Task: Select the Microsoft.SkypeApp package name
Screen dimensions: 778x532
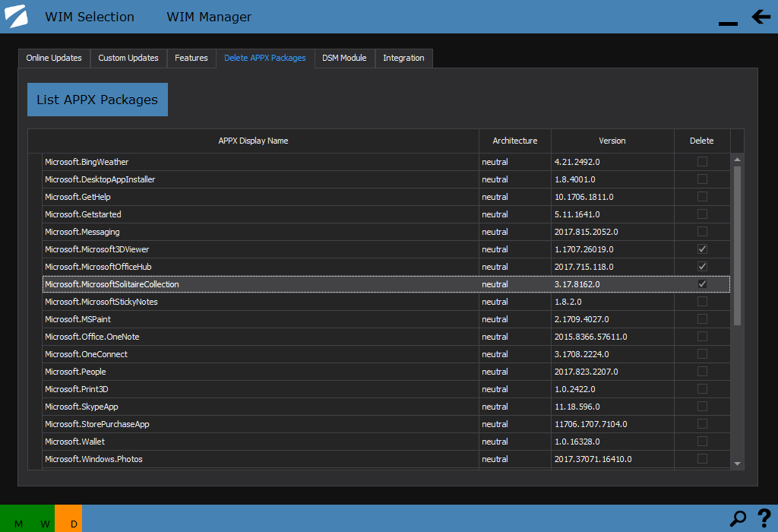Action: pyautogui.click(x=81, y=407)
